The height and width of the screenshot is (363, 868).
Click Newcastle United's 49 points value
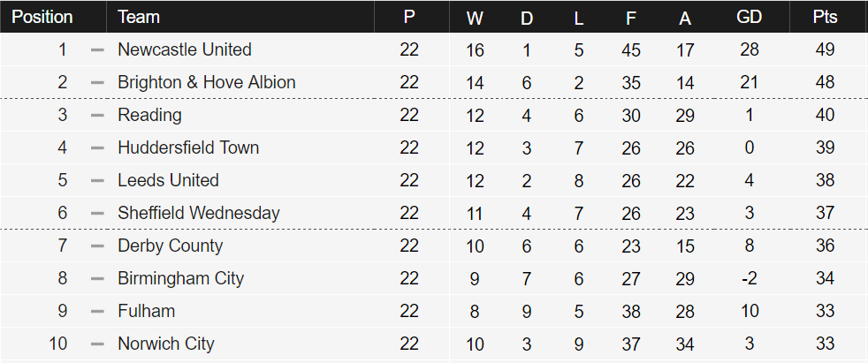(x=825, y=49)
